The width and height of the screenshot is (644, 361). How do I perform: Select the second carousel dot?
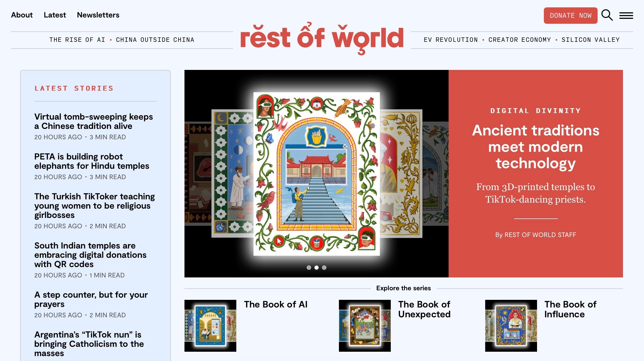point(317,268)
